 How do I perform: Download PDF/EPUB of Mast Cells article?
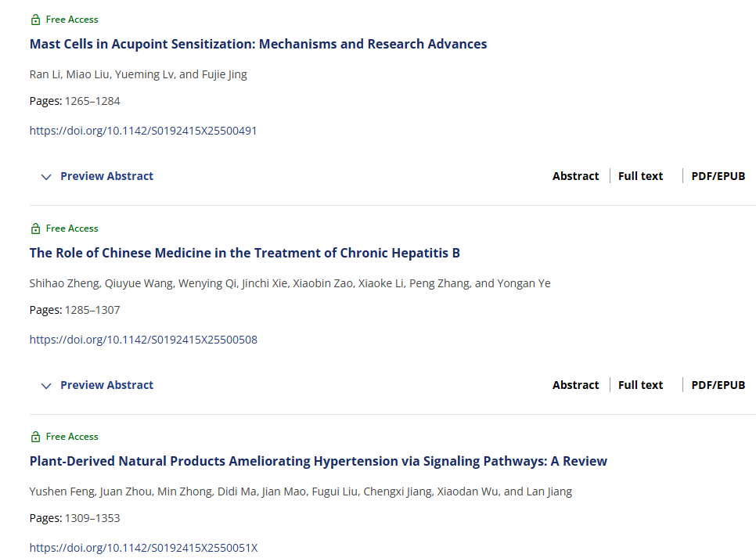pyautogui.click(x=718, y=175)
